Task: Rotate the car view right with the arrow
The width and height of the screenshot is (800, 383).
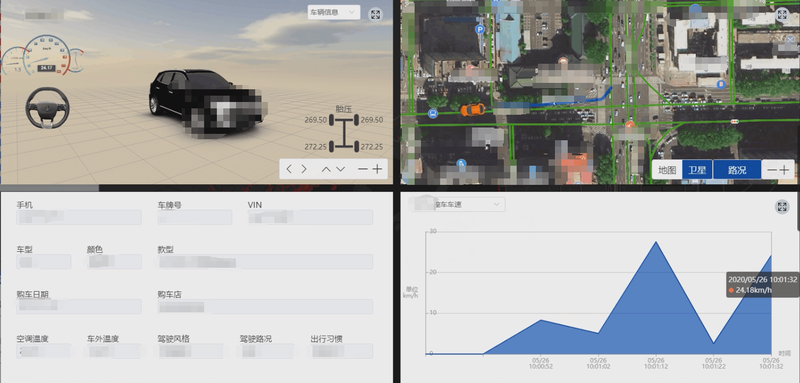Action: 304,169
